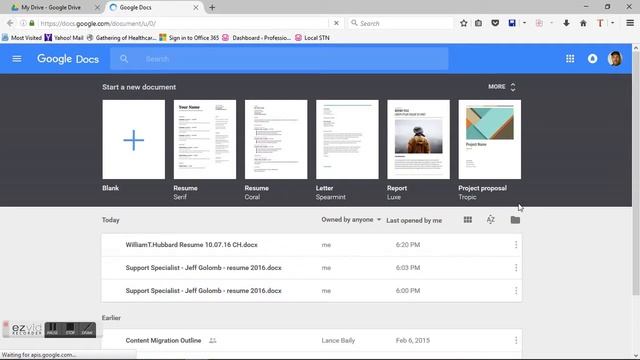Open Sign in to Office 365 bookmark
This screenshot has width=640, height=360.
coord(189,38)
